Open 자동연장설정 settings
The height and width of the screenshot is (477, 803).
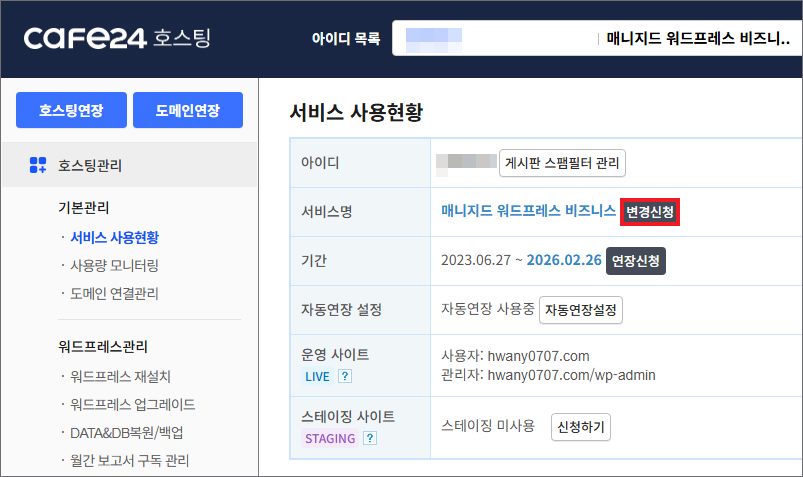(x=581, y=310)
